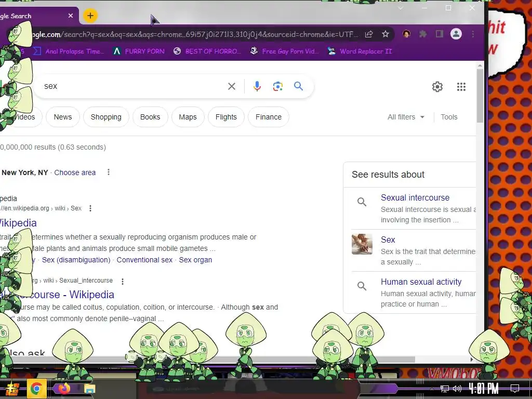Search by image with the camera lens icon
532x399 pixels.
[278, 86]
